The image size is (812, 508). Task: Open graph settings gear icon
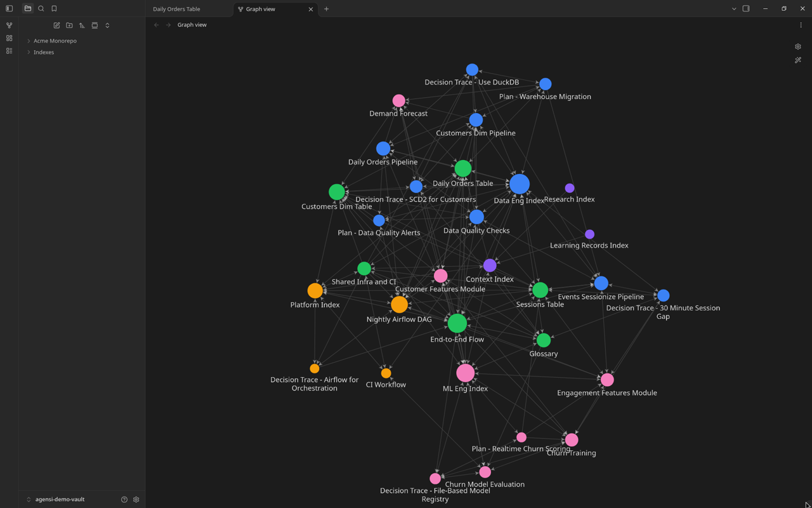[798, 47]
